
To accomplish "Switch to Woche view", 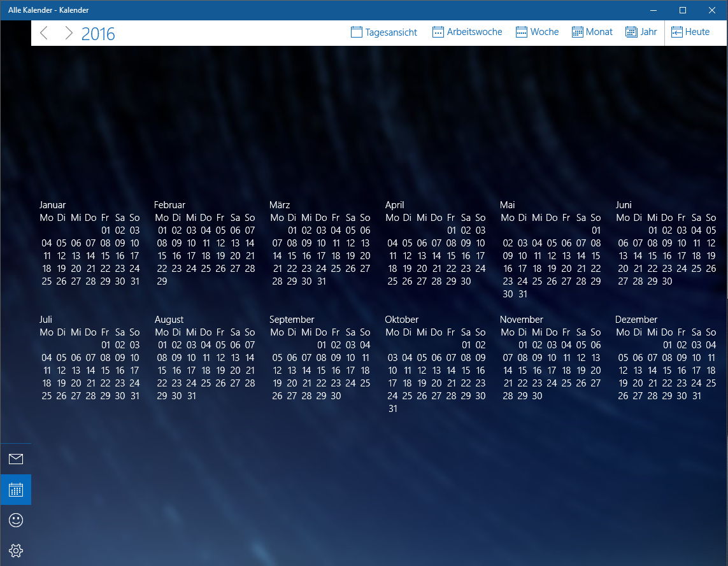I will pos(537,32).
